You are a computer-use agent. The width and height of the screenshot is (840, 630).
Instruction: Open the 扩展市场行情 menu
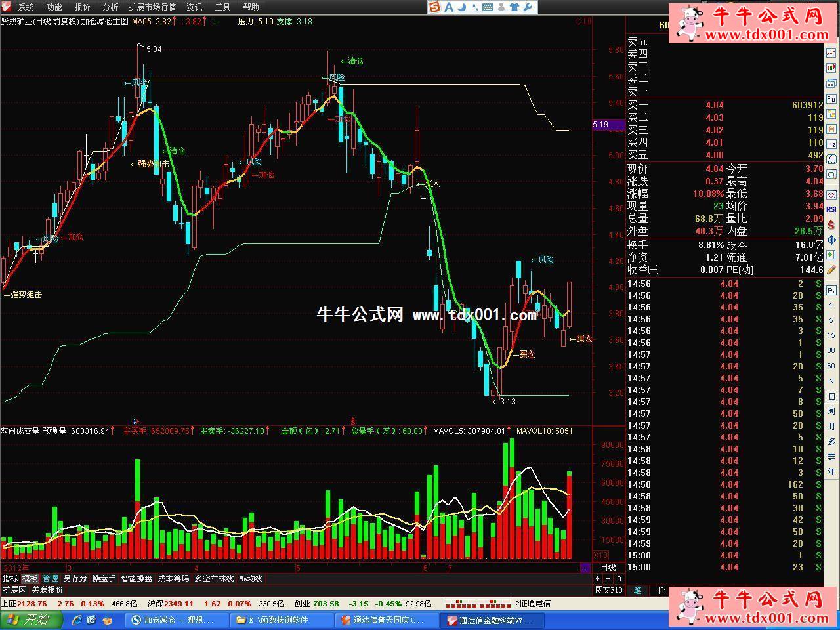(x=152, y=7)
